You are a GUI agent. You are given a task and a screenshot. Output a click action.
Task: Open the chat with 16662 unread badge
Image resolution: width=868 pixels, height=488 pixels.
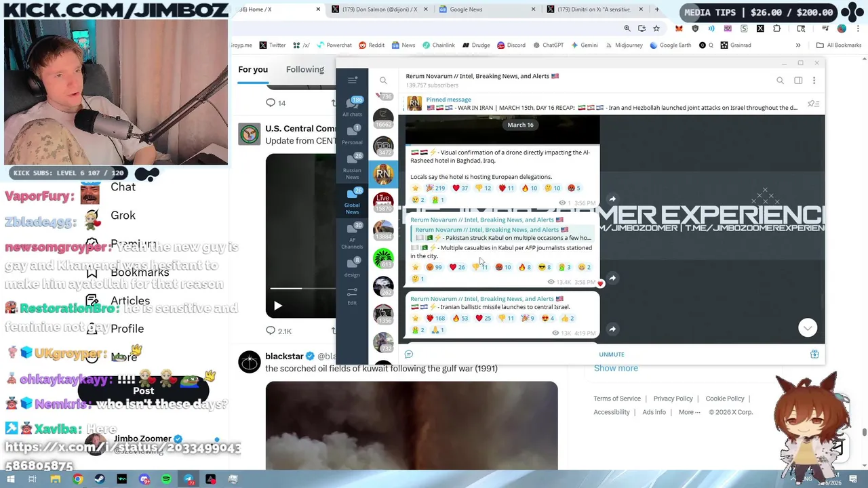tap(383, 117)
